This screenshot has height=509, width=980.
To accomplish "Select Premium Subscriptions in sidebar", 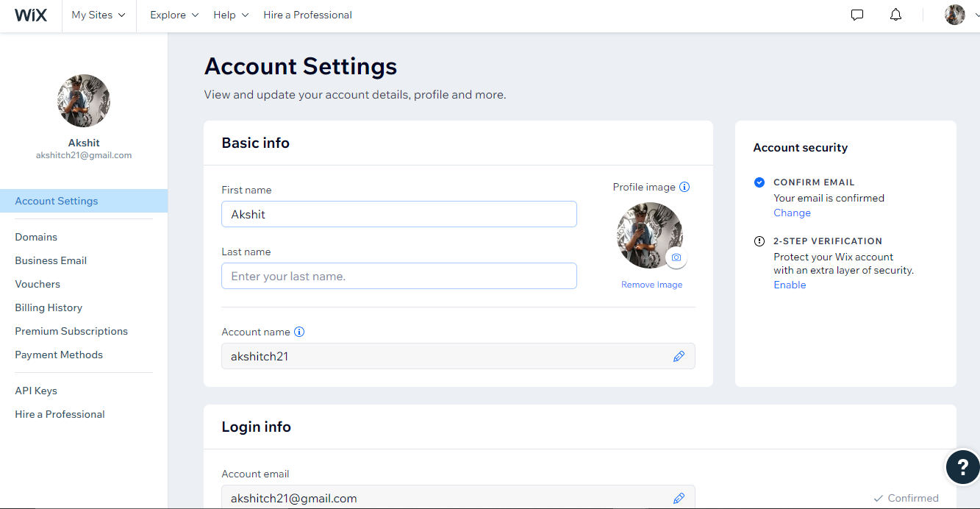I will pos(71,331).
